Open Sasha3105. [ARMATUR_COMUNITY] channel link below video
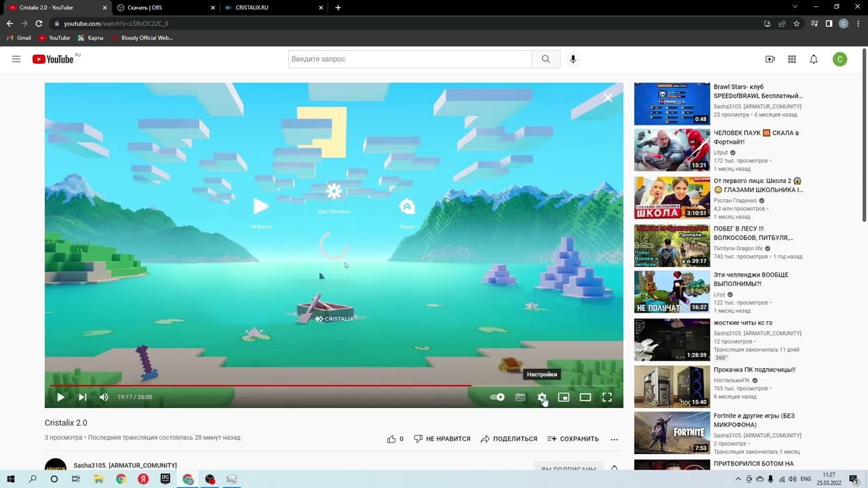 (x=125, y=466)
